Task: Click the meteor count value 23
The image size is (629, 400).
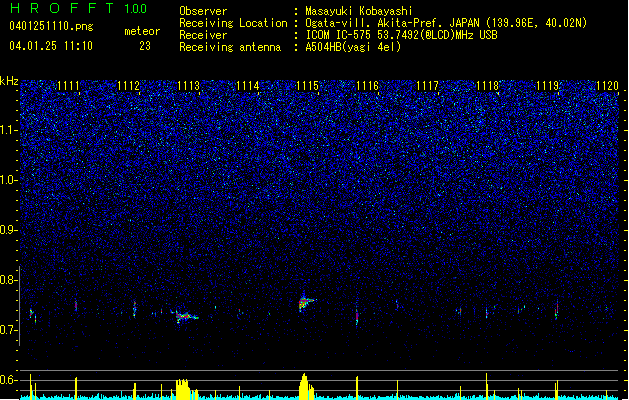Action: (145, 46)
